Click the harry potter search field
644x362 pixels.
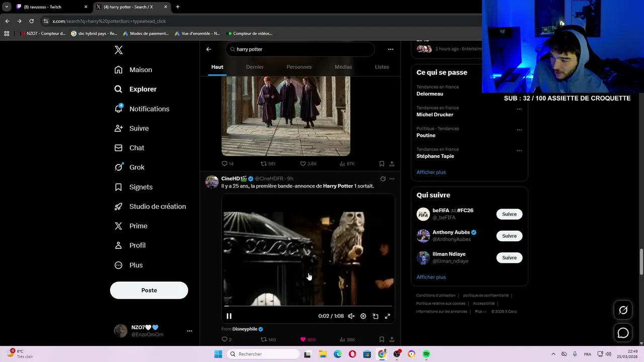click(300, 49)
